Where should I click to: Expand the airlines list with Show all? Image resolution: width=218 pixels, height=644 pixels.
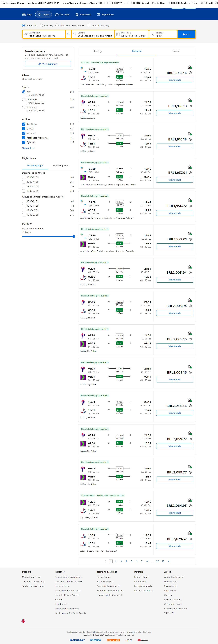pyautogui.click(x=28, y=148)
